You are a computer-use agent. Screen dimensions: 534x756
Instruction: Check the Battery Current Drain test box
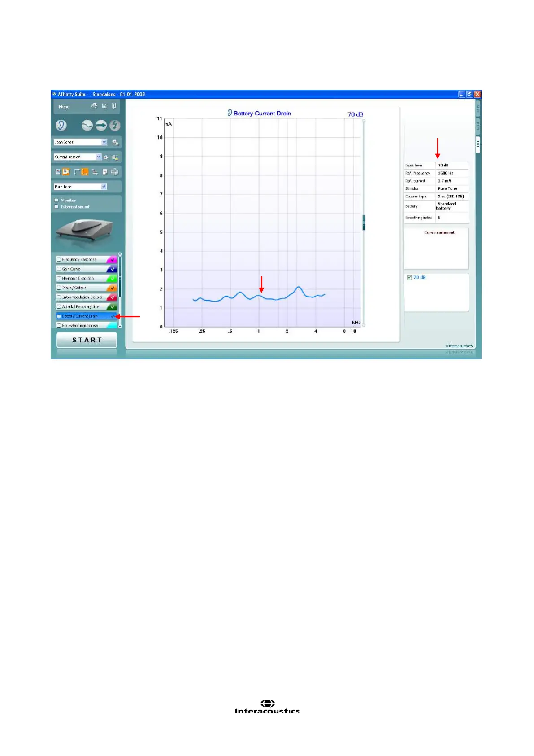[x=59, y=316]
